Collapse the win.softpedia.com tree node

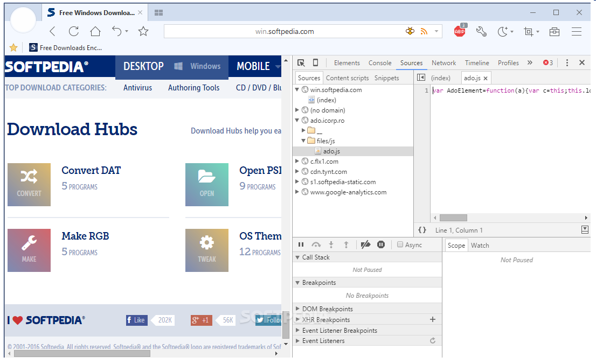297,90
